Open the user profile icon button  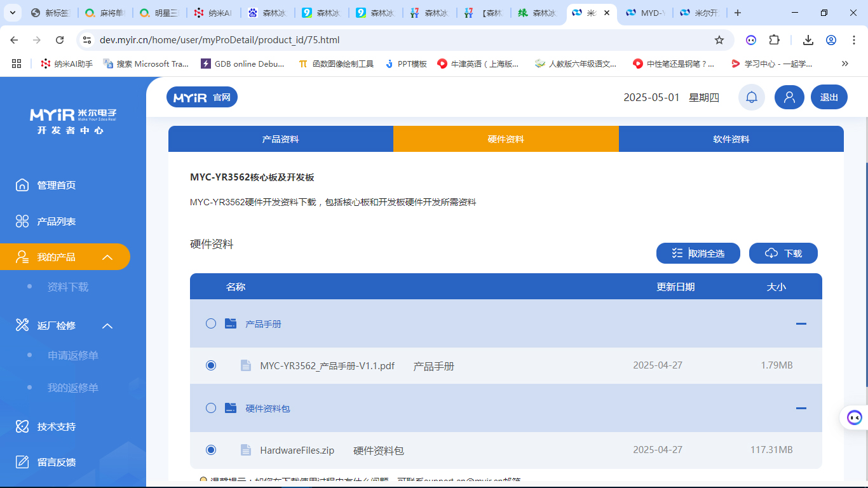789,97
